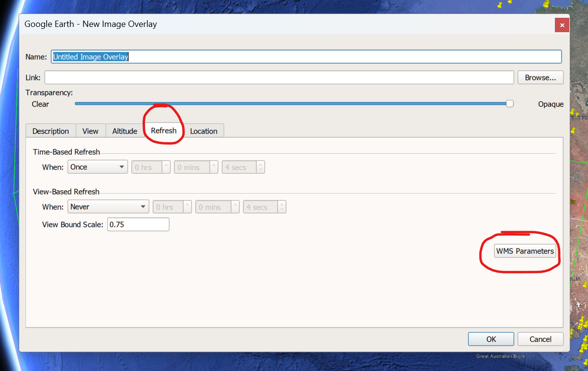Click Time-Based Refresh seconds stepper
The width and height of the screenshot is (588, 371).
point(243,167)
